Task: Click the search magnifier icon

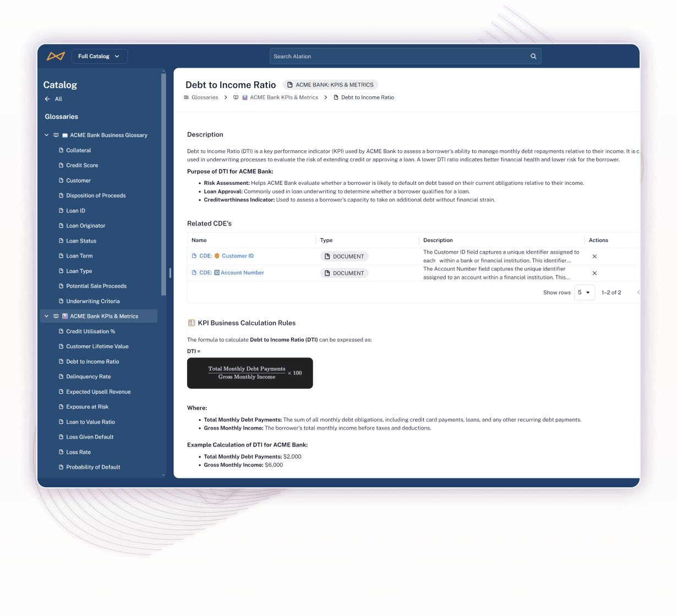Action: [533, 56]
